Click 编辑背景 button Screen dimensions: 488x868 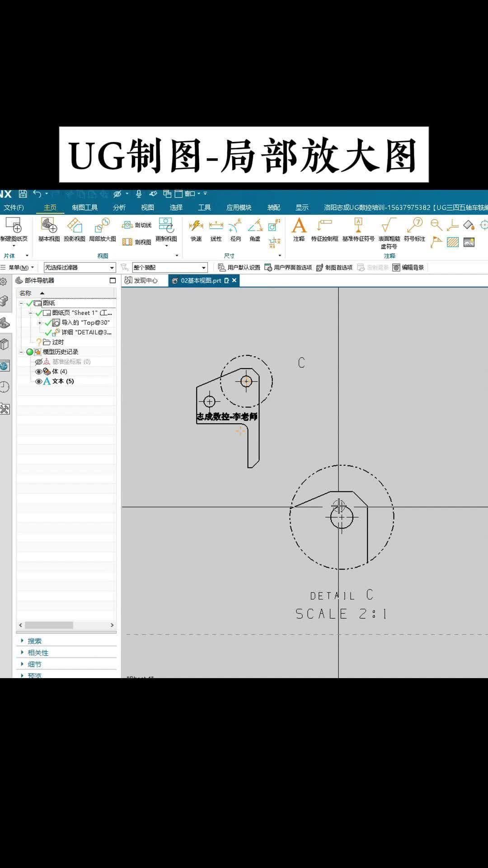[x=408, y=268]
